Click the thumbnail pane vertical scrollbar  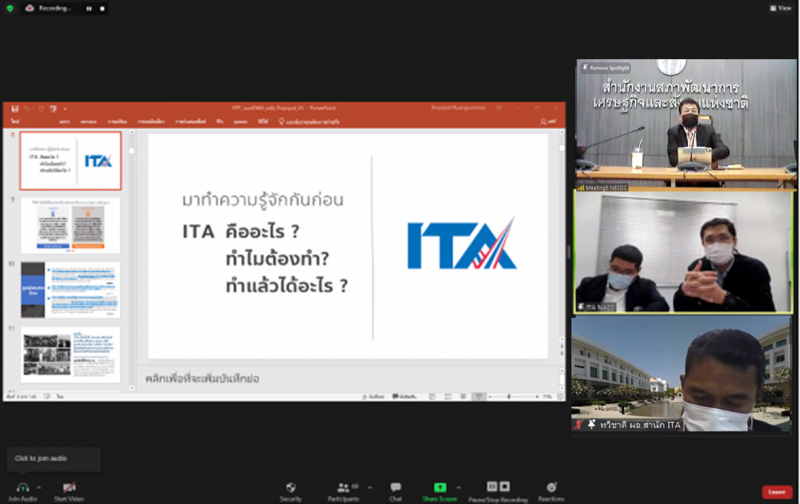pos(131,259)
